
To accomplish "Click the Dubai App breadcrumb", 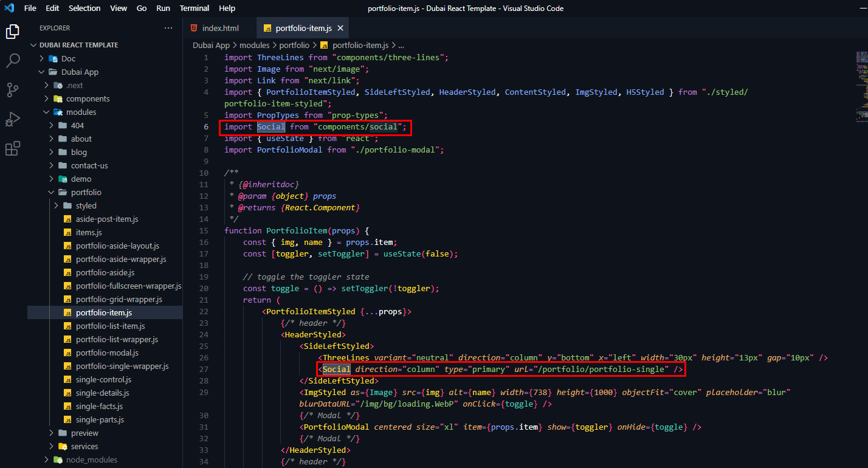I will (211, 45).
